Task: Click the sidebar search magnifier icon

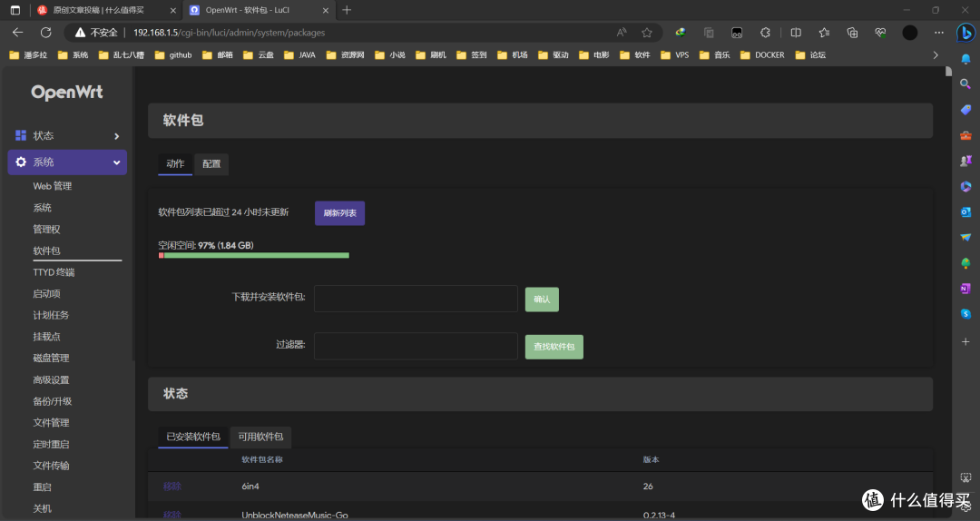Action: pyautogui.click(x=965, y=84)
